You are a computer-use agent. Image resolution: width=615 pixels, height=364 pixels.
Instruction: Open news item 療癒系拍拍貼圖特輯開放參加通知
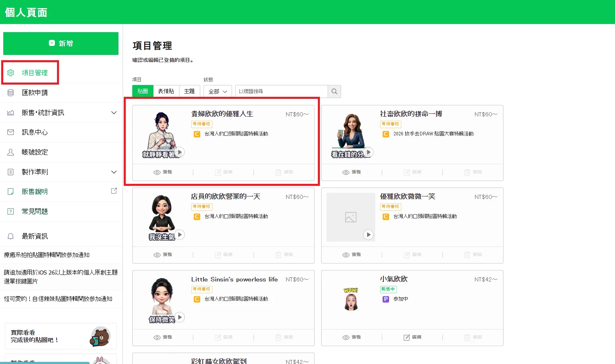[x=47, y=255]
